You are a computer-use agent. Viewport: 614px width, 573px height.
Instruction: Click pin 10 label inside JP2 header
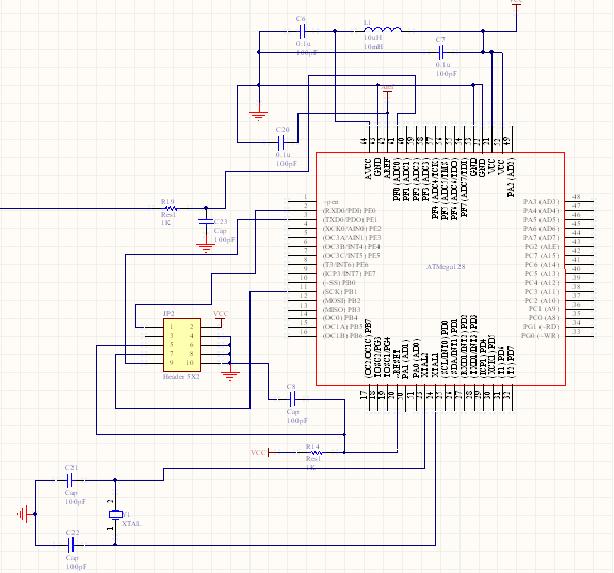pos(190,363)
